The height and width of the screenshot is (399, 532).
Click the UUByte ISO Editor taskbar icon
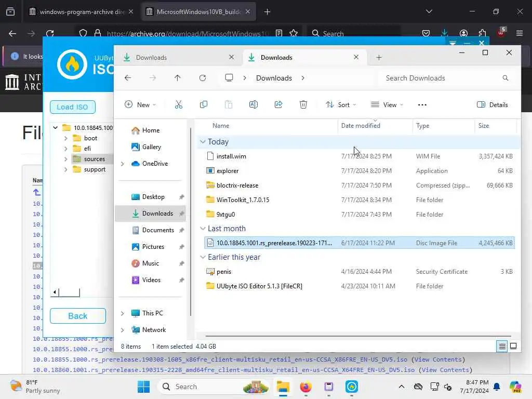click(x=352, y=387)
